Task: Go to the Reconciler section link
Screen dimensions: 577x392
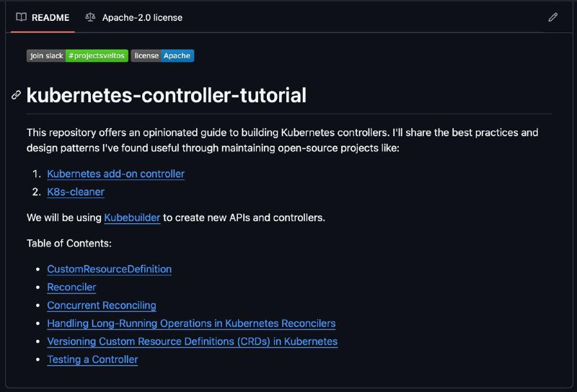Action: coord(71,287)
